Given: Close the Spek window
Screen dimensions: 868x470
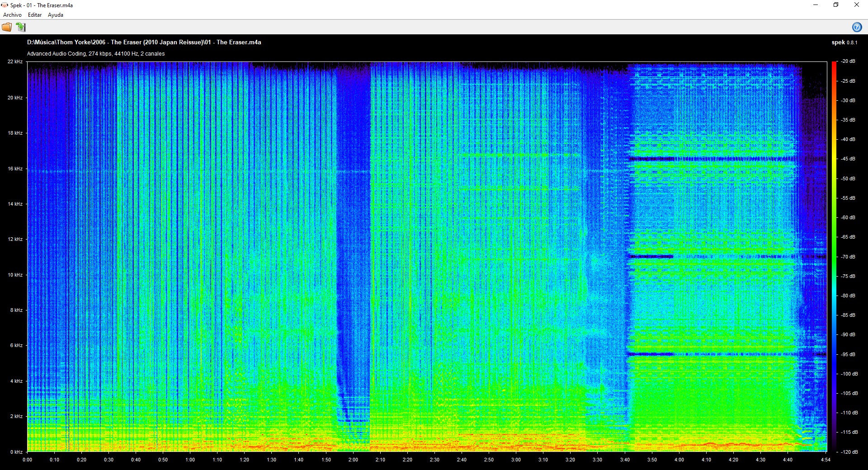Looking at the screenshot, I should tap(856, 5).
